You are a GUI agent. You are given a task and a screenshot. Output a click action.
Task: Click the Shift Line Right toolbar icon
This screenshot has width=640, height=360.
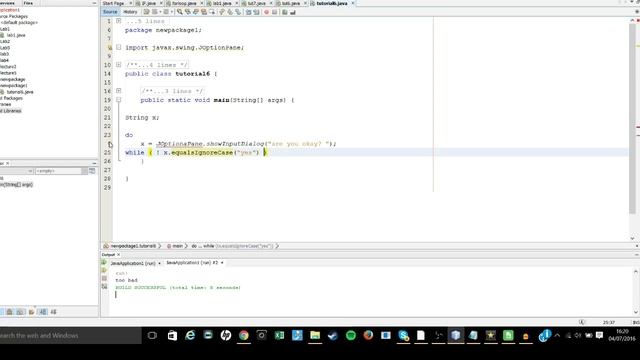click(x=256, y=12)
